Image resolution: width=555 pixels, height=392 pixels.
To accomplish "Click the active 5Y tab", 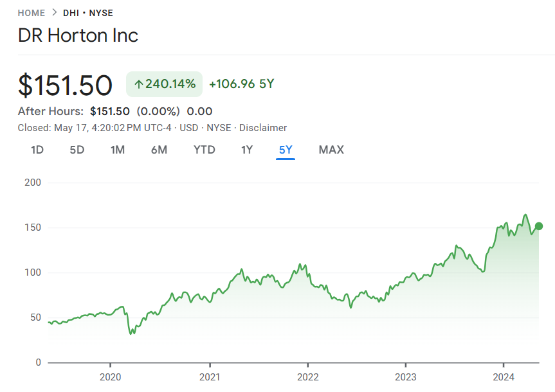I will 286,150.
